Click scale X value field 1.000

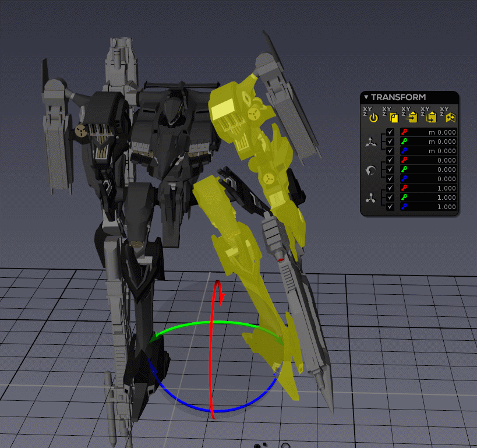429,188
